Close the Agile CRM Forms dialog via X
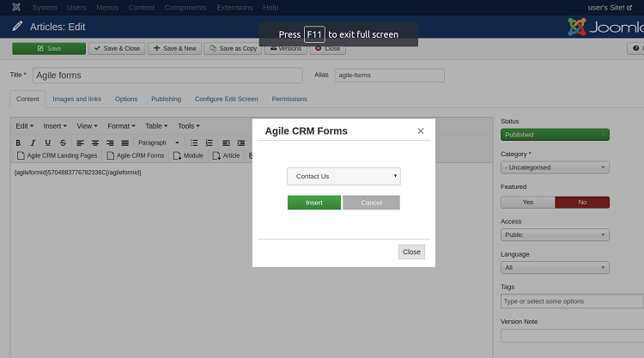Image resolution: width=644 pixels, height=358 pixels. (x=421, y=131)
